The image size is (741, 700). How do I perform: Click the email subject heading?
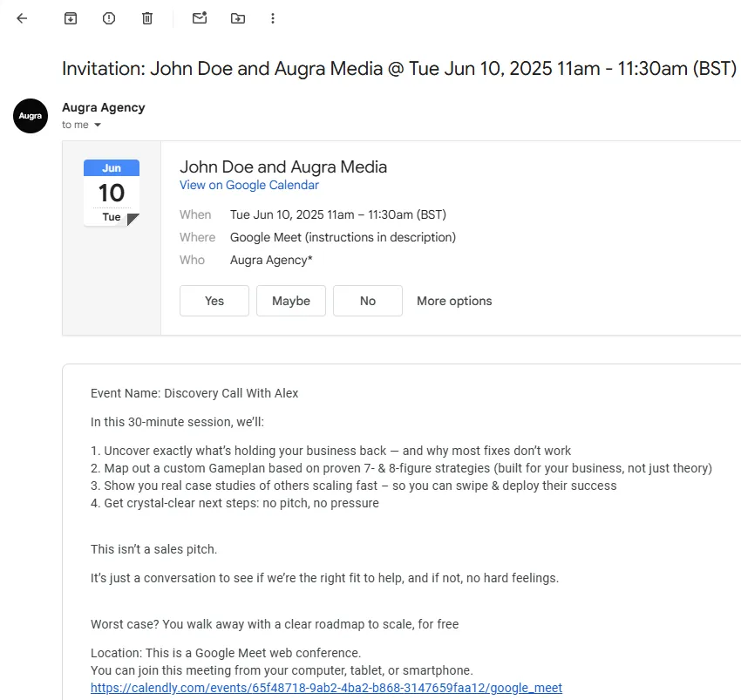[x=399, y=69]
